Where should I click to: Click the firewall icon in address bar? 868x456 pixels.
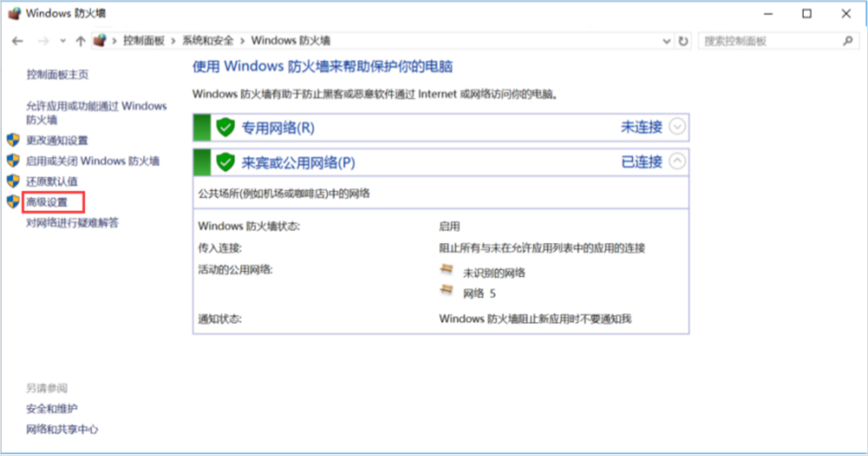[100, 41]
